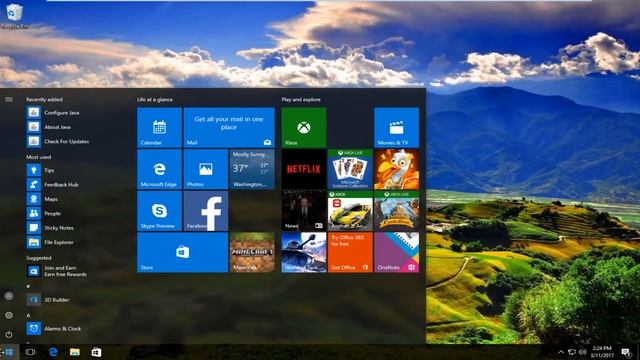The width and height of the screenshot is (640, 360).
Task: Open volume control in system tray
Action: point(582,352)
